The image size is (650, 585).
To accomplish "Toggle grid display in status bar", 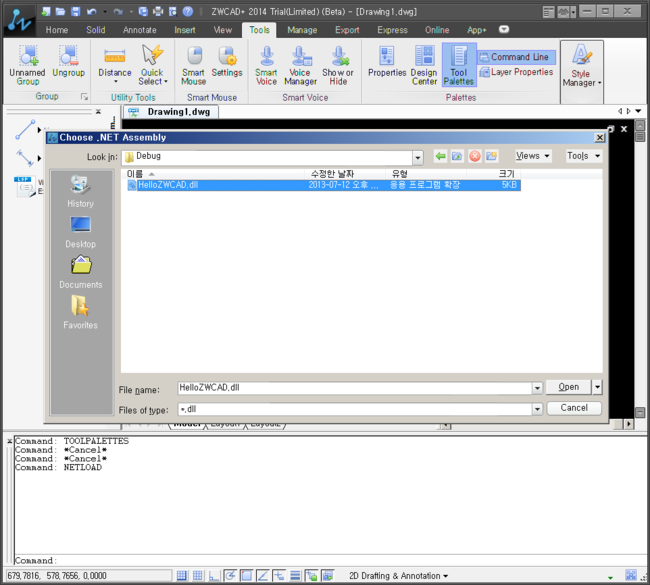I will tap(198, 575).
